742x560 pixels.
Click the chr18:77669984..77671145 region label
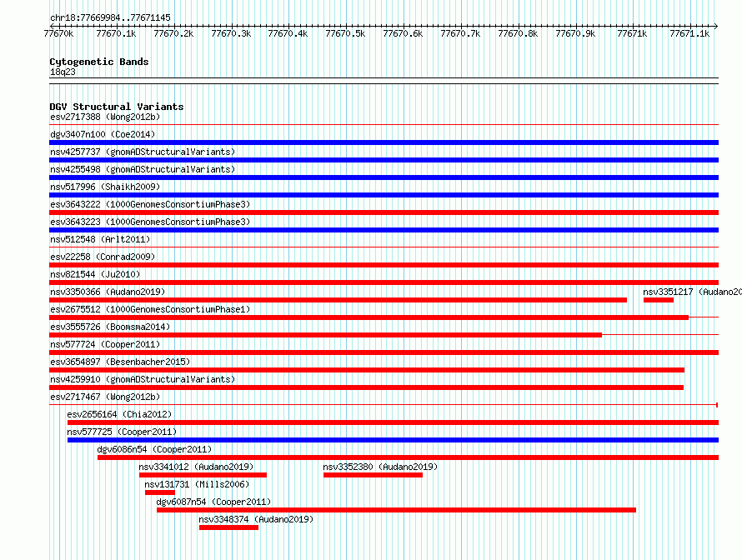pos(110,18)
